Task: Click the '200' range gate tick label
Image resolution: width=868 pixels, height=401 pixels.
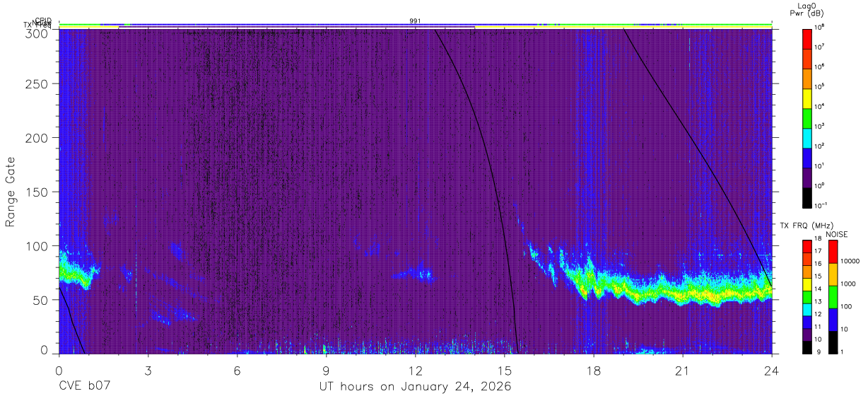Action: coord(37,138)
